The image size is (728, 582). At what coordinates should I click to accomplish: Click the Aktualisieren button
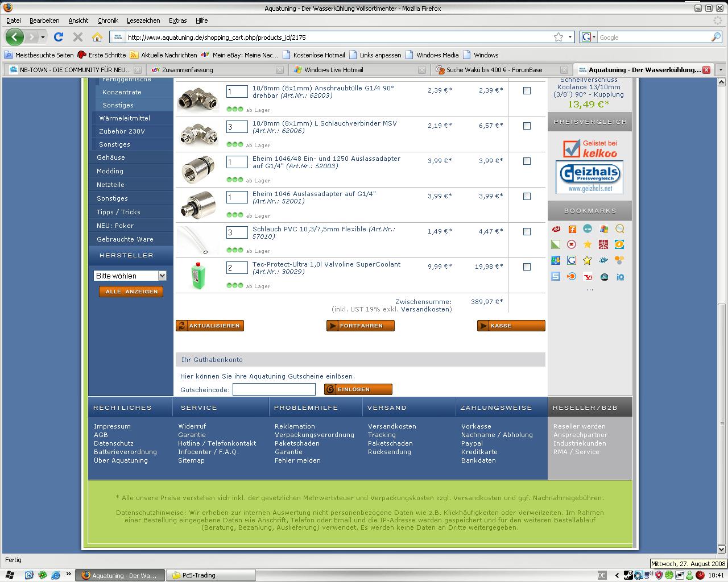pos(210,326)
